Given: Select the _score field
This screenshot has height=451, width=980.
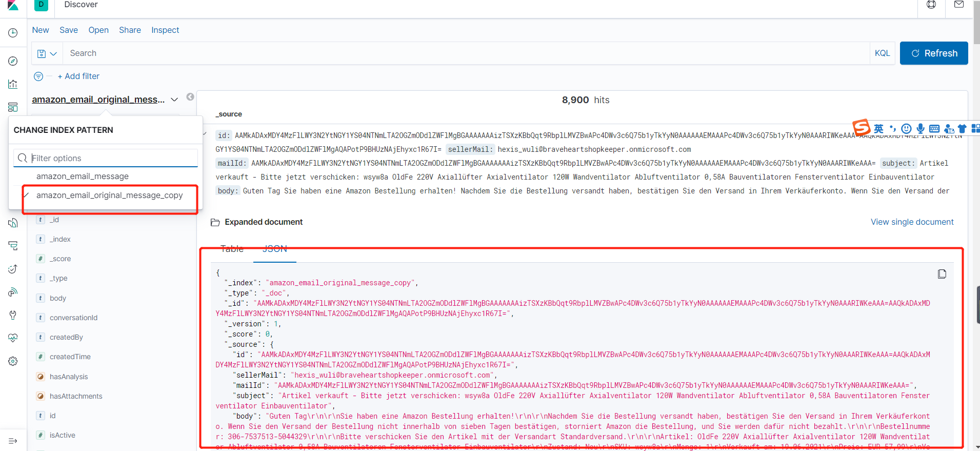Looking at the screenshot, I should (x=60, y=259).
